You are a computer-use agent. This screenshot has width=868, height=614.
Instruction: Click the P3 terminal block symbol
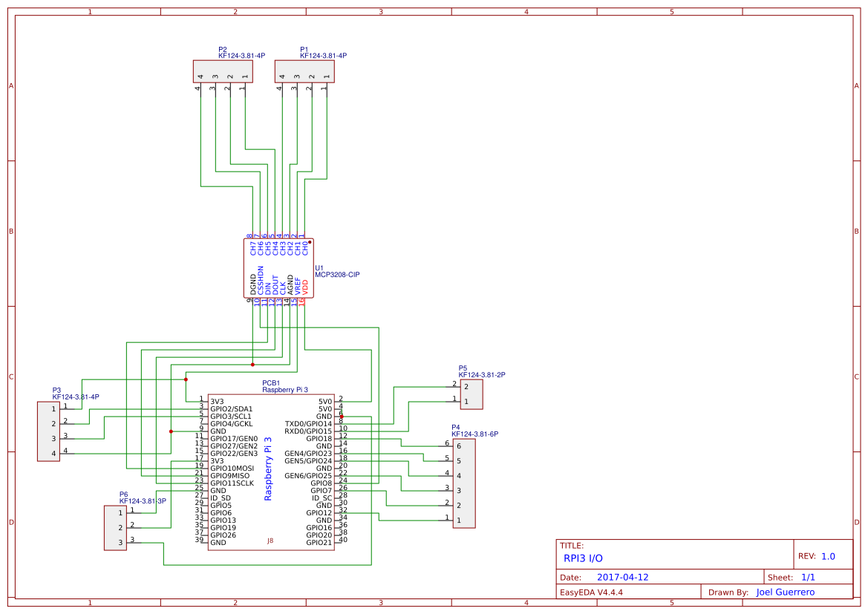point(48,431)
